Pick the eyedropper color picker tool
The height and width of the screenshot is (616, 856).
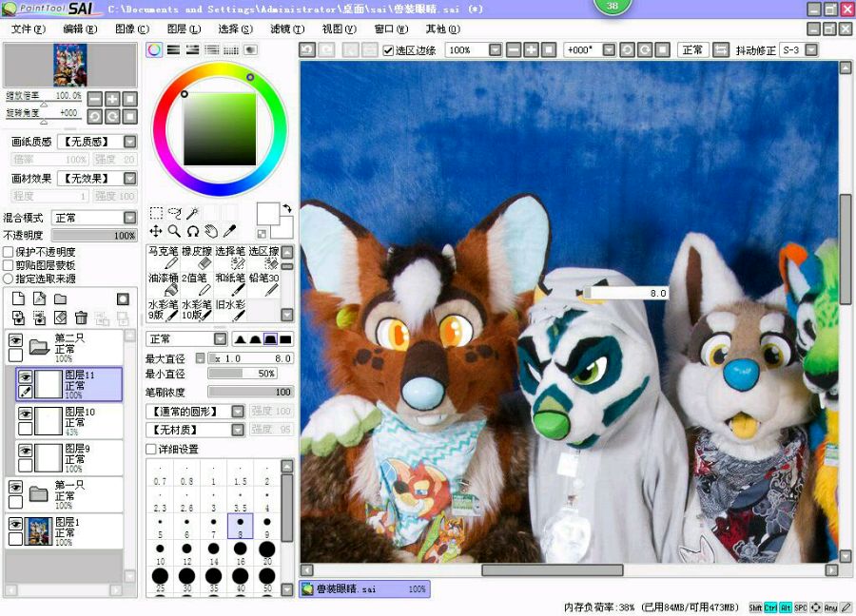pyautogui.click(x=229, y=231)
